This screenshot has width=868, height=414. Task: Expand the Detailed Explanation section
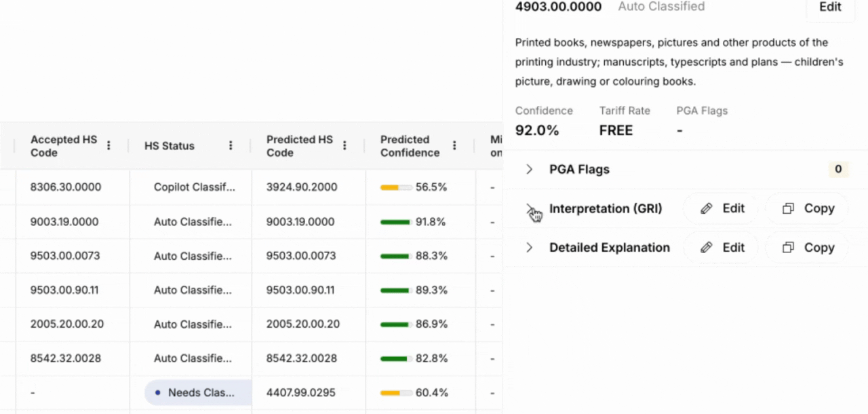(530, 248)
